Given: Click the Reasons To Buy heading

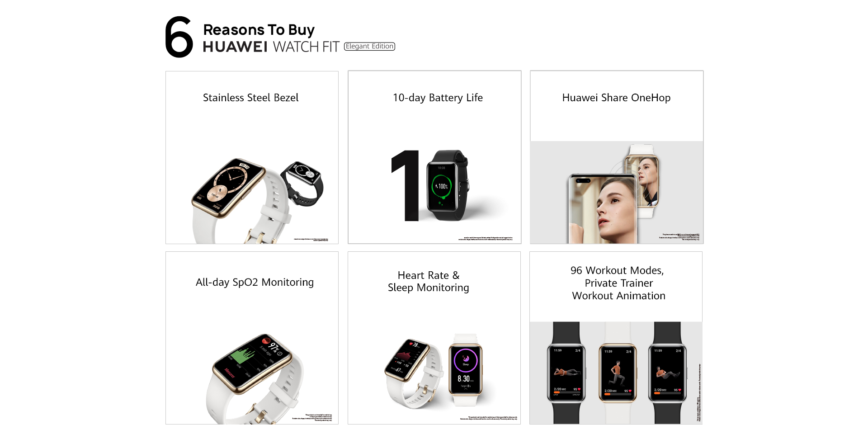Looking at the screenshot, I should click(259, 30).
